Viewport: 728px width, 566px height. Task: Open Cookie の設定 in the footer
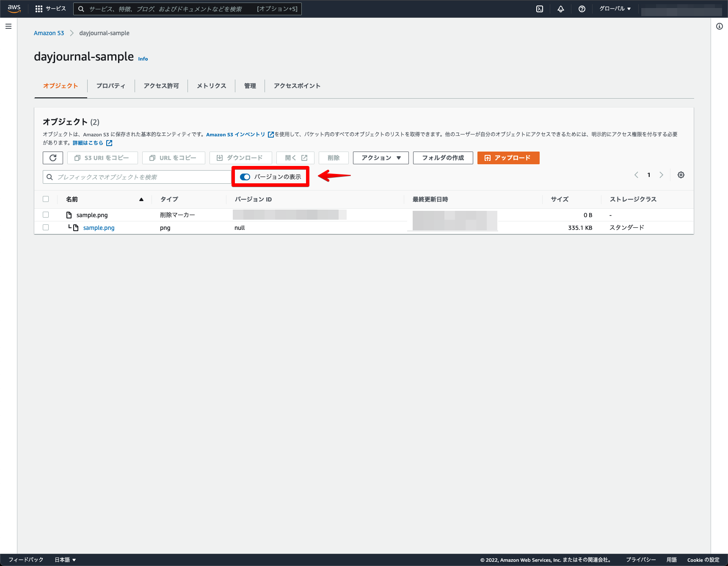703,560
